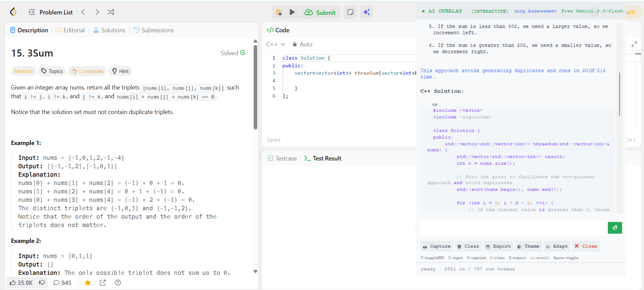Open the 845 comments
This screenshot has height=290, width=644.
tap(62, 283)
